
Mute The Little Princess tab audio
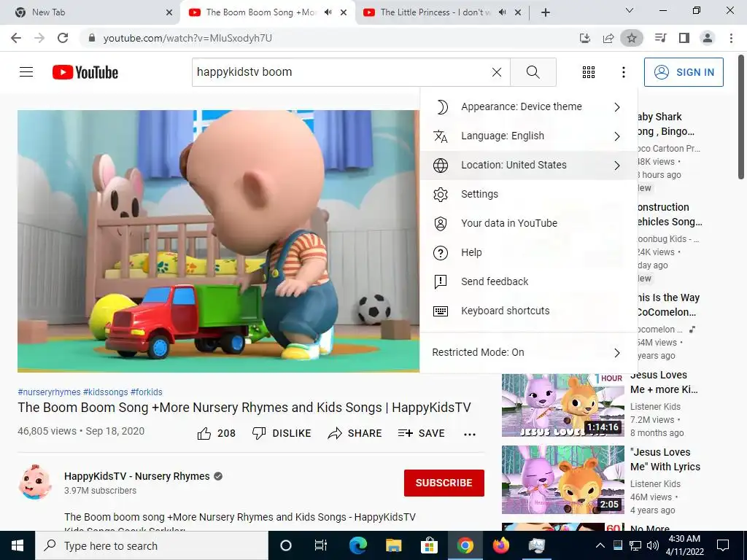coord(502,12)
